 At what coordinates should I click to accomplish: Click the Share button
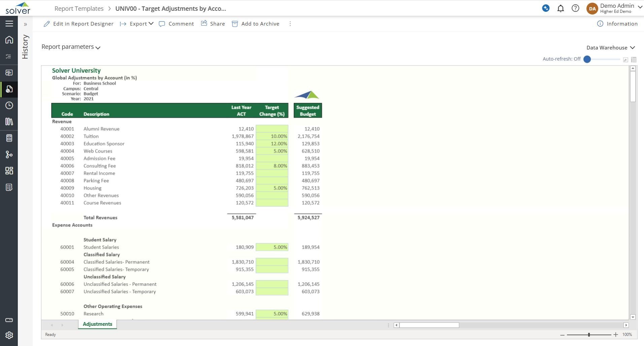tap(213, 24)
